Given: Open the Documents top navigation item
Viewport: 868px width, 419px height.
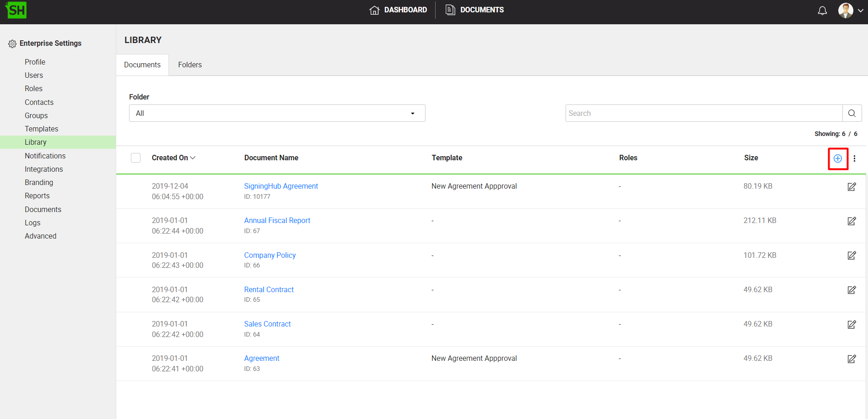Looking at the screenshot, I should tap(474, 10).
